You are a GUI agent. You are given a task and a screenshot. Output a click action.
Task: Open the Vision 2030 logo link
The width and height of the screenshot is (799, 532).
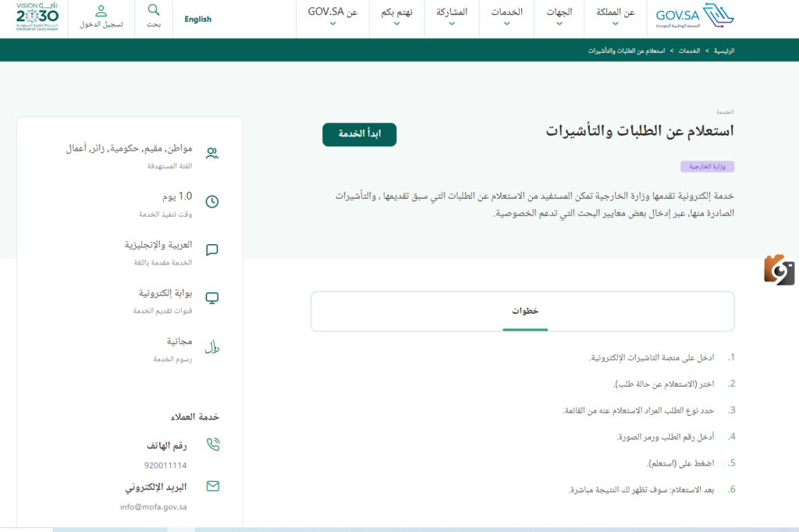point(37,16)
